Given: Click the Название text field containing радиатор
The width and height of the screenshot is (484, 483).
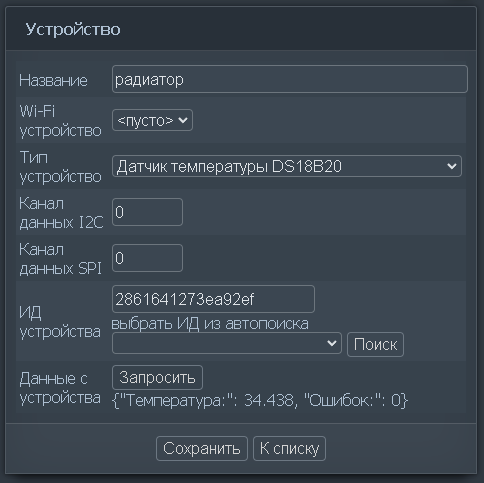Looking at the screenshot, I should click(x=290, y=79).
